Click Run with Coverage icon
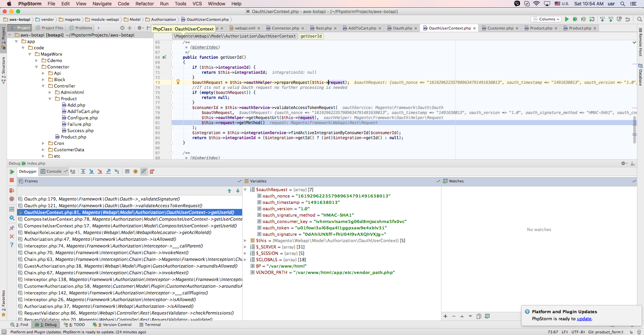 click(x=584, y=19)
